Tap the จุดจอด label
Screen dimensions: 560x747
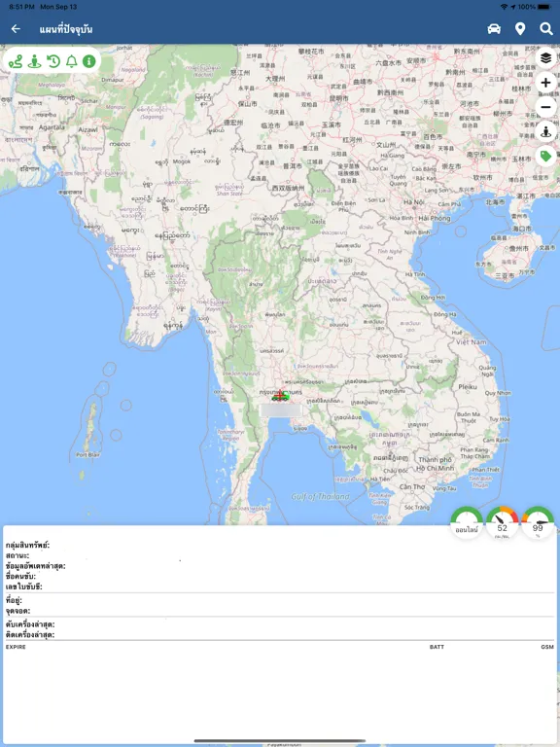(x=18, y=611)
